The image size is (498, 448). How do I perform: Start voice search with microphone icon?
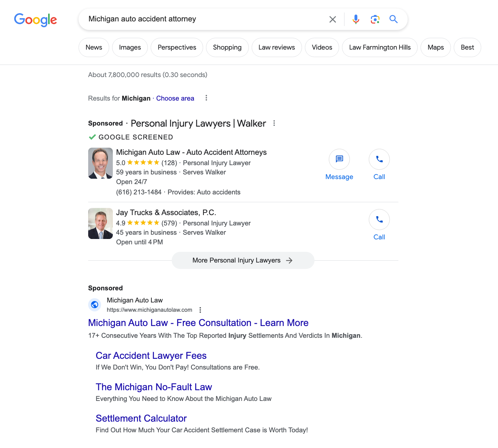tap(356, 19)
